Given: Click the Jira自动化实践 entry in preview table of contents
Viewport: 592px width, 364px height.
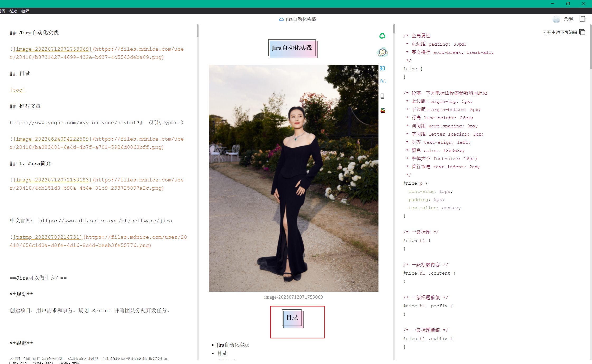Looking at the screenshot, I should pos(233,345).
